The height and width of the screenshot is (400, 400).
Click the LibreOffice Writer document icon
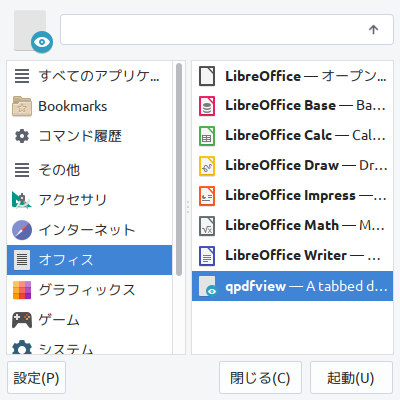click(207, 256)
